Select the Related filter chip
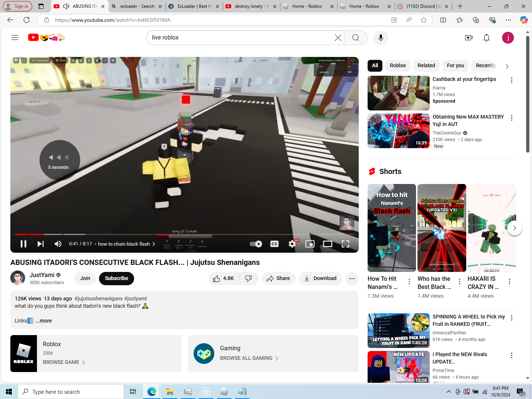The image size is (532, 399). (x=426, y=65)
